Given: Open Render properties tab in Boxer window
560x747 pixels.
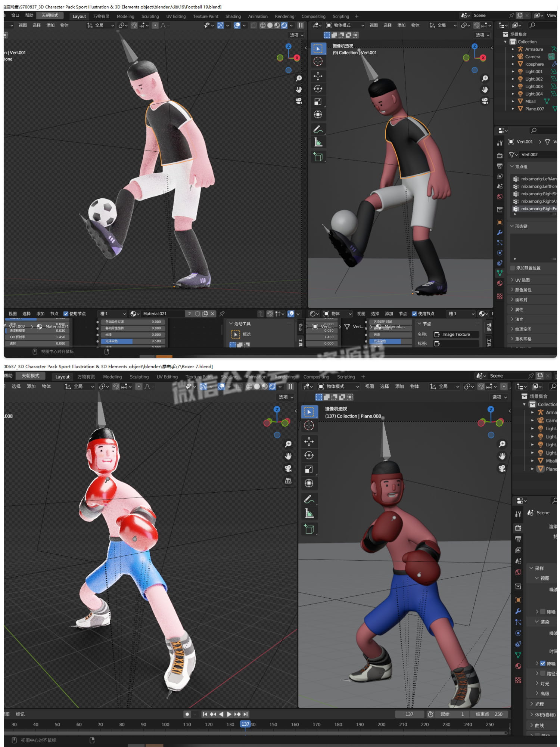Looking at the screenshot, I should (518, 528).
